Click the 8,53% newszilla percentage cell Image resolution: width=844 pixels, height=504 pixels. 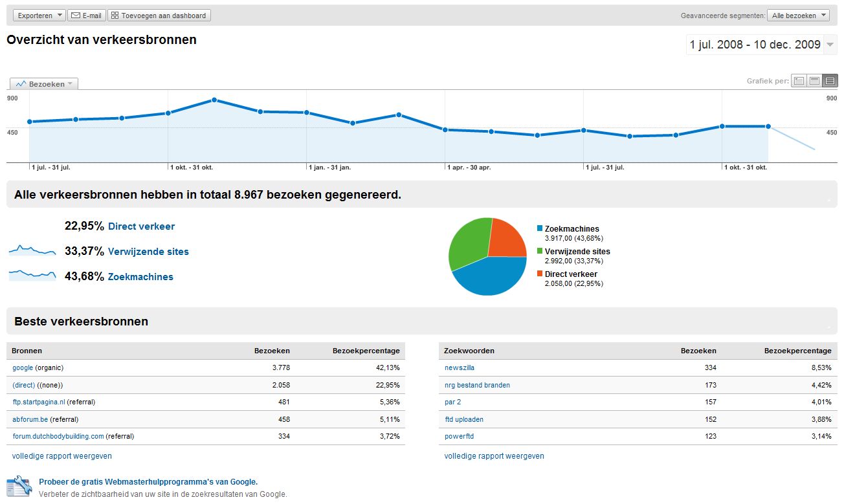tap(821, 368)
